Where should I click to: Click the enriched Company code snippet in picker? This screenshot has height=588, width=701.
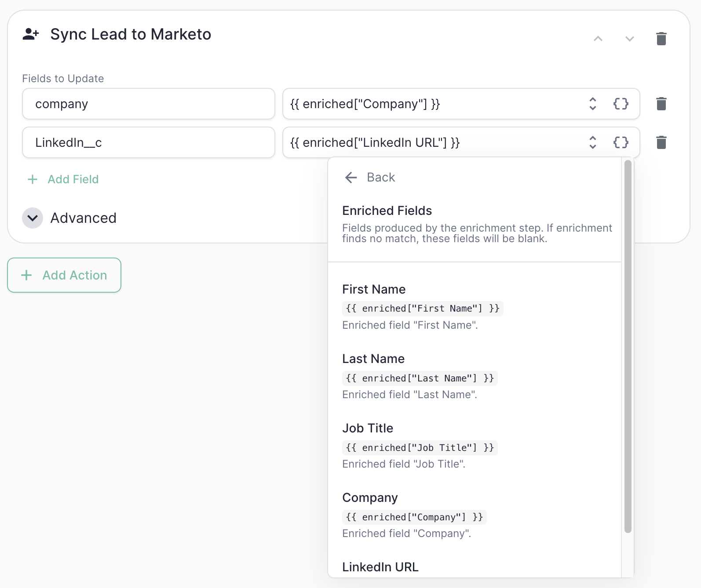[414, 517]
